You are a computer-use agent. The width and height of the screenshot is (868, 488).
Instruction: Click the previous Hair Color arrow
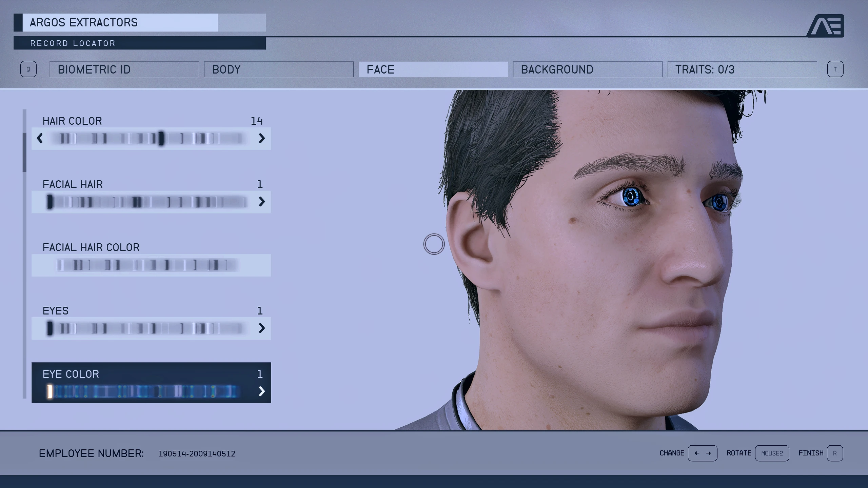(40, 139)
